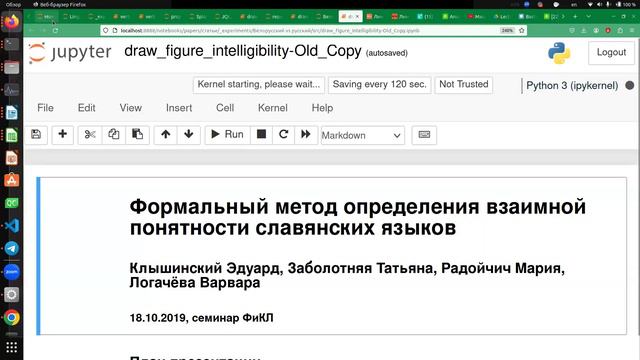Move selected cell down arrow
Image resolution: width=640 pixels, height=360 pixels.
coord(189,134)
